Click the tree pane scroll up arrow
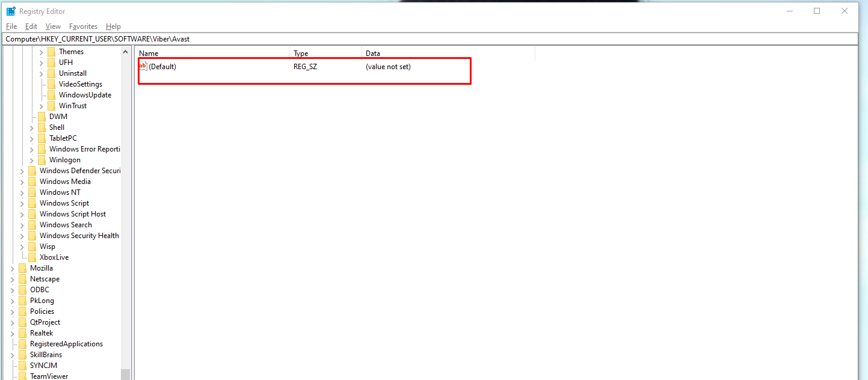This screenshot has width=868, height=380. (x=126, y=52)
